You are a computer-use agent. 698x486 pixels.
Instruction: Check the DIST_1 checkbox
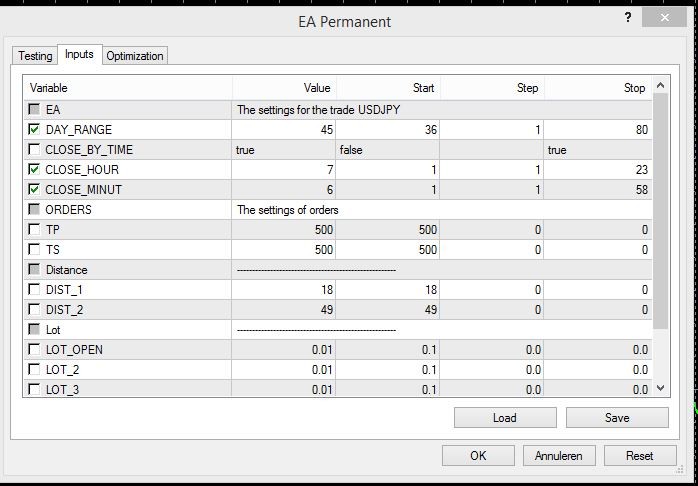pyautogui.click(x=35, y=290)
